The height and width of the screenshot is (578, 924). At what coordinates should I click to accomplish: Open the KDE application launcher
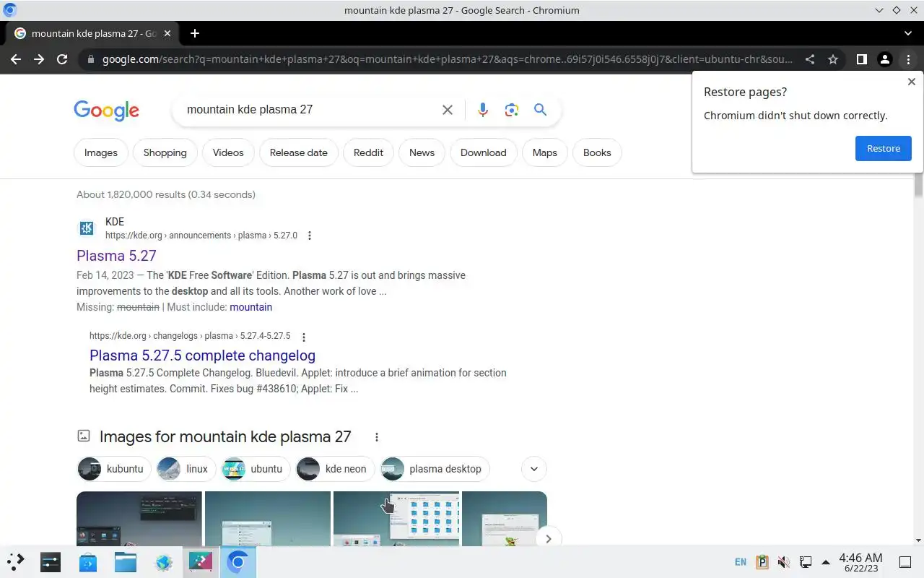[16, 561]
